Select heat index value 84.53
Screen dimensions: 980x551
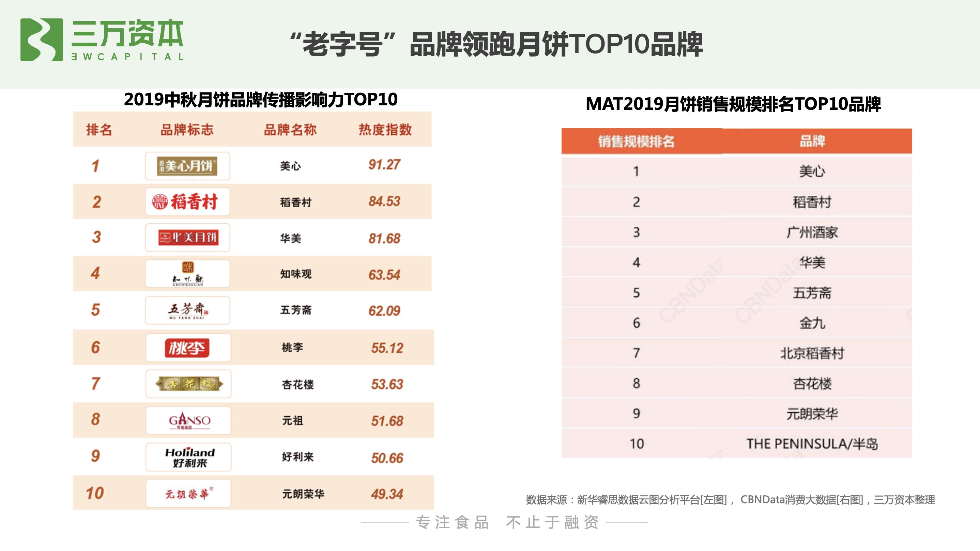[x=384, y=201]
